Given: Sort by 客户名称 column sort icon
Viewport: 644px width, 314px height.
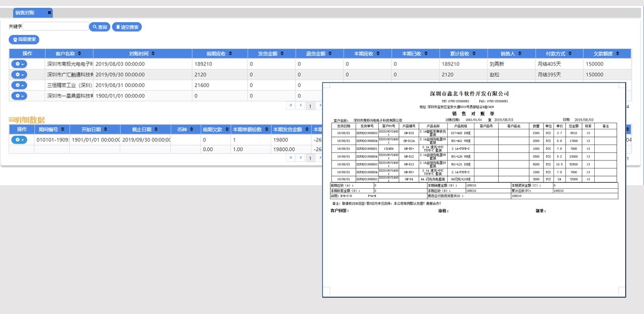Looking at the screenshot, I should coord(79,53).
